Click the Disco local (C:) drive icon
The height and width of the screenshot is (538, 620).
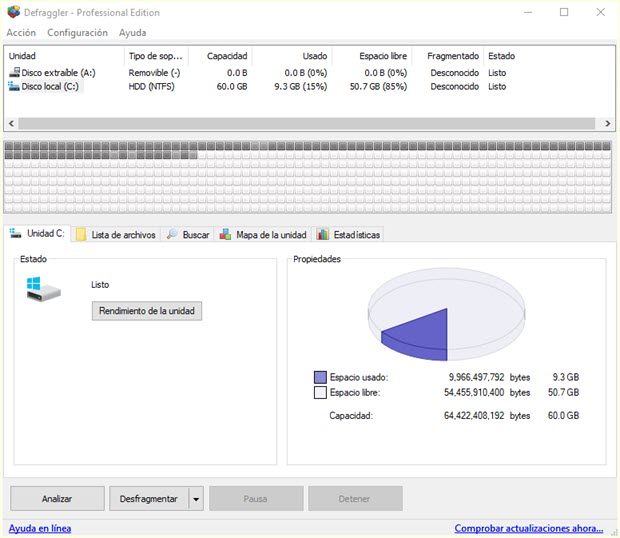click(x=14, y=86)
